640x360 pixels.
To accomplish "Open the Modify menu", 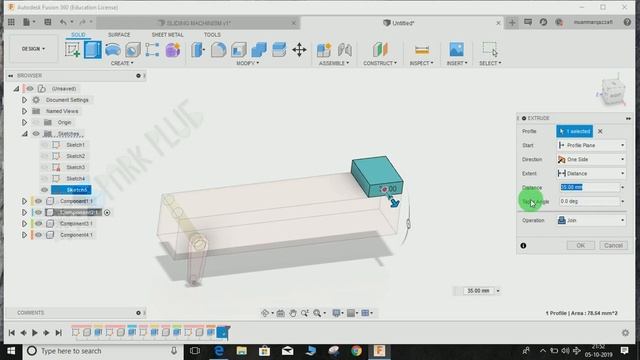I will (x=247, y=63).
